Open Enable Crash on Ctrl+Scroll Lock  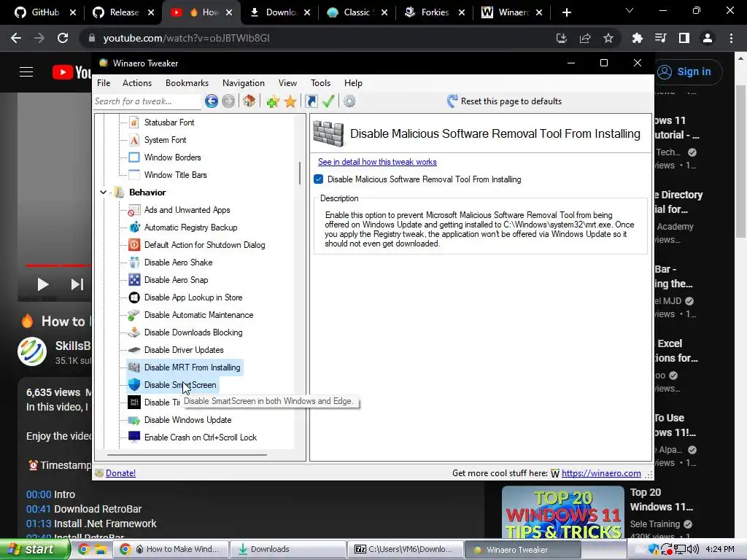[200, 437]
